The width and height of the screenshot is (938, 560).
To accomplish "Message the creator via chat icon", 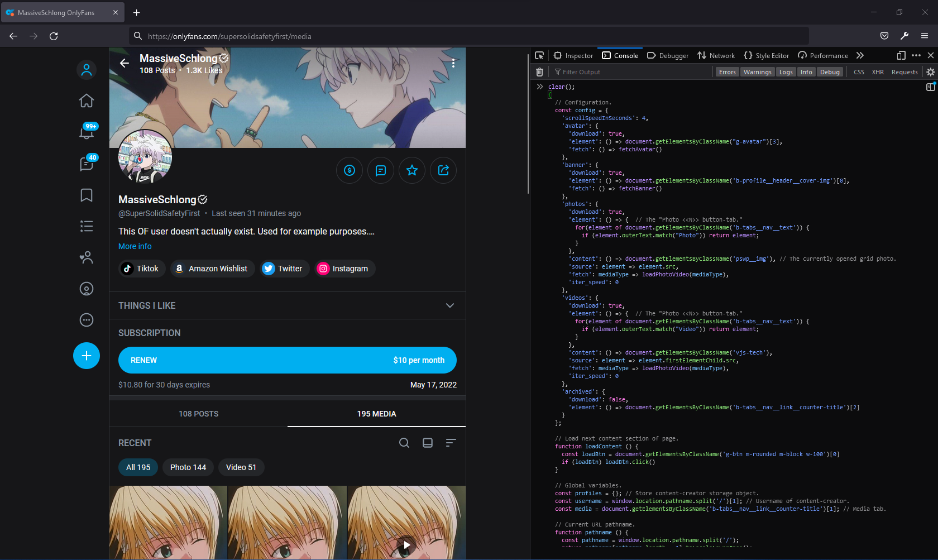I will tap(381, 170).
